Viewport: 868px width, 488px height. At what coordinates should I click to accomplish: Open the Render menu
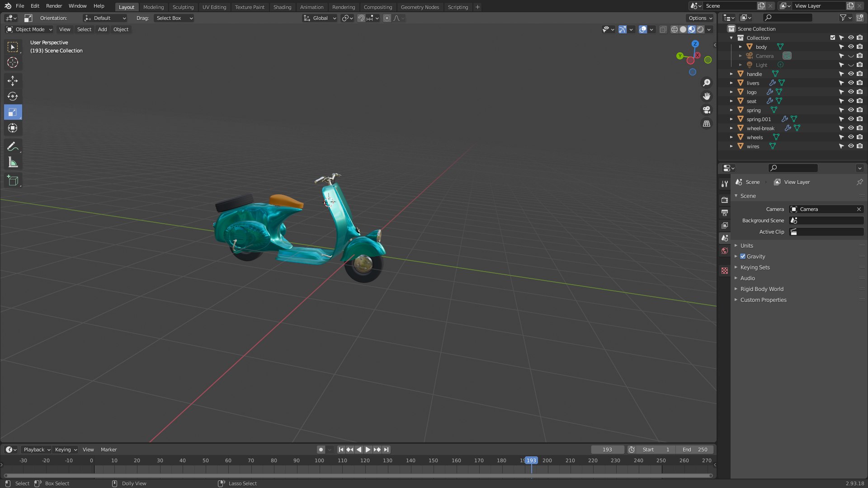coord(54,6)
